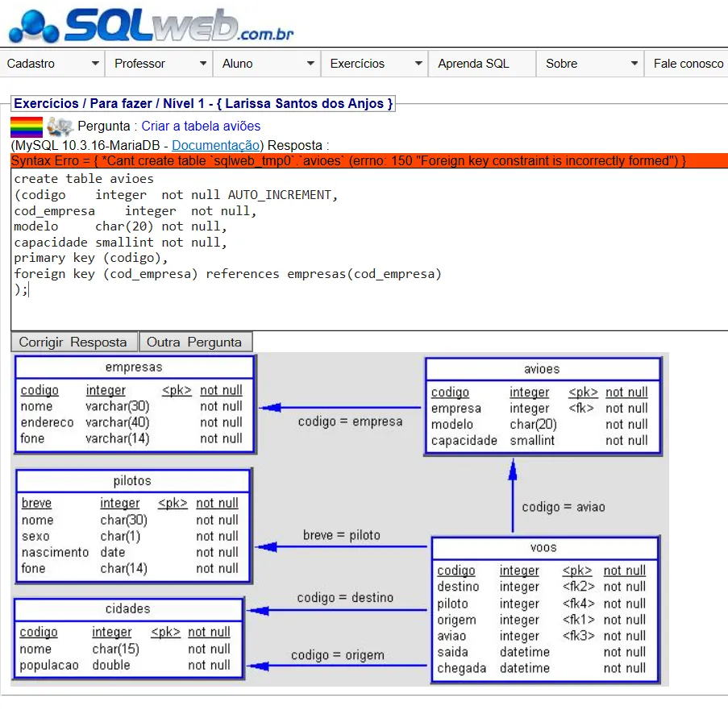Viewport: 728px width, 714px height.
Task: Click the rainbow flag icon
Action: [26, 127]
